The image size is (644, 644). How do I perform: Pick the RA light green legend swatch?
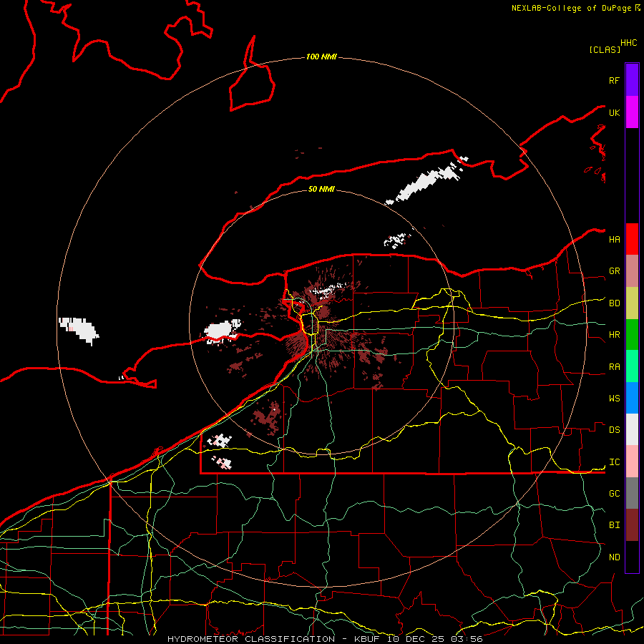click(x=632, y=366)
